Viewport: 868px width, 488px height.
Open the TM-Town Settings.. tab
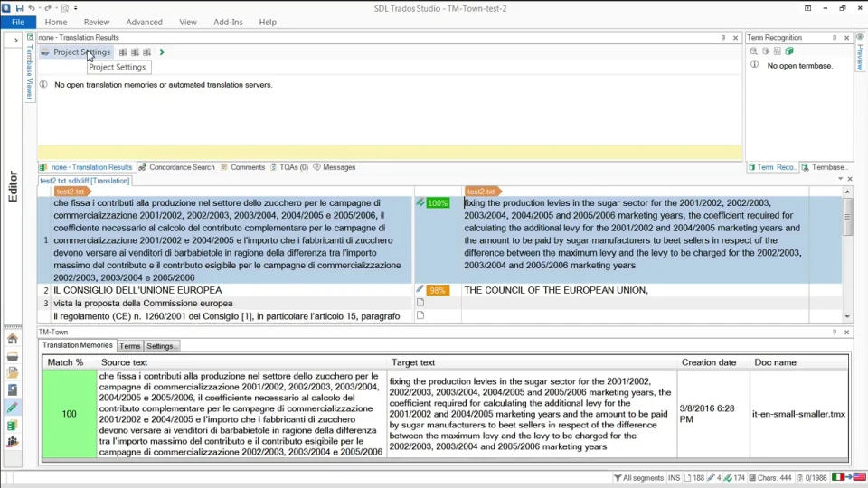[x=162, y=346]
